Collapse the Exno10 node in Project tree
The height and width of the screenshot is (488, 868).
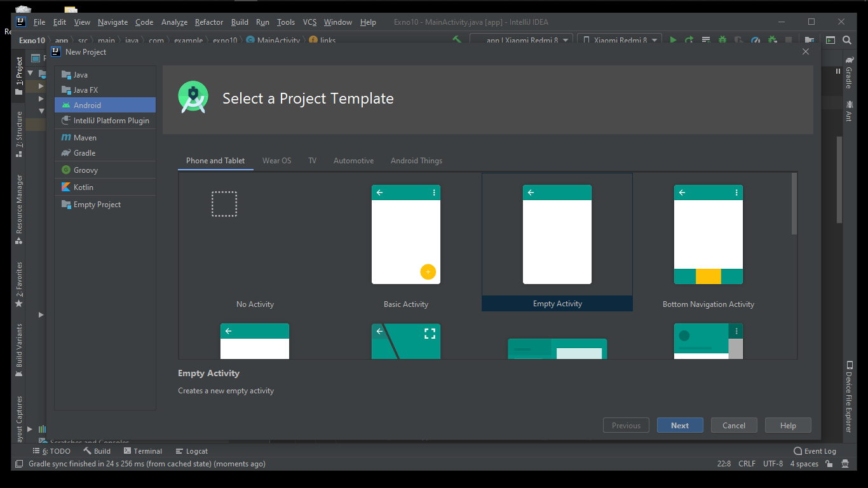pos(30,72)
